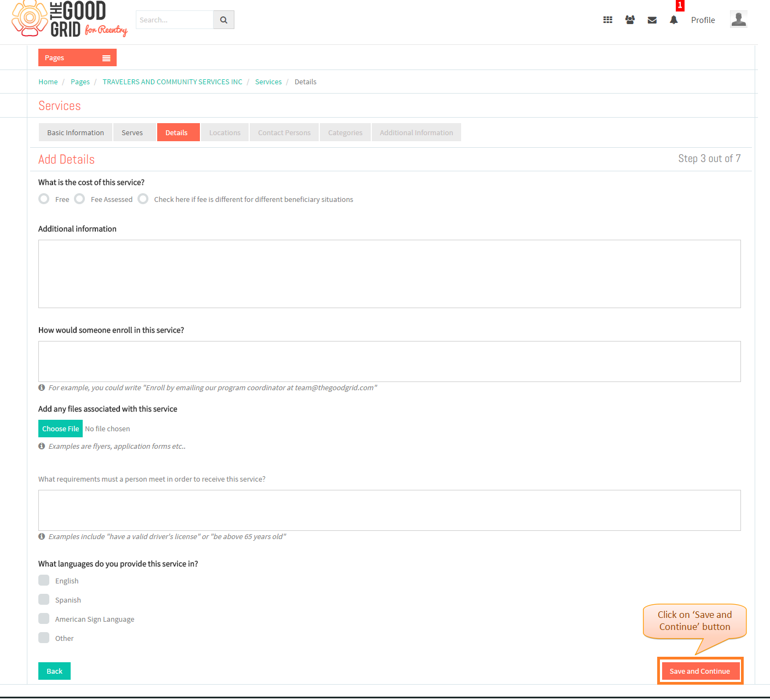Click the Choose File button
Viewport: 770px width, 700px height.
click(60, 429)
